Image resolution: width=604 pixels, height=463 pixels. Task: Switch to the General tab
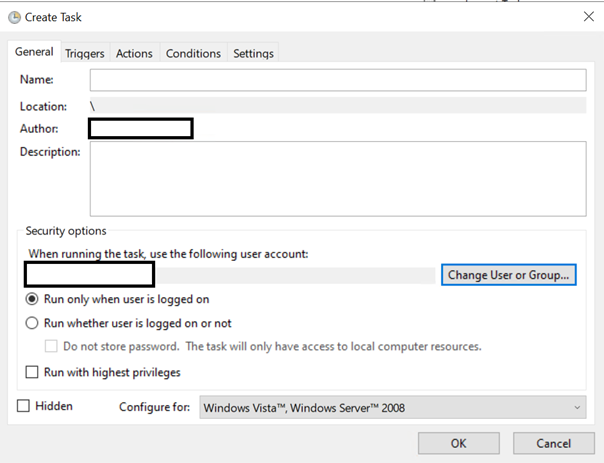point(33,52)
